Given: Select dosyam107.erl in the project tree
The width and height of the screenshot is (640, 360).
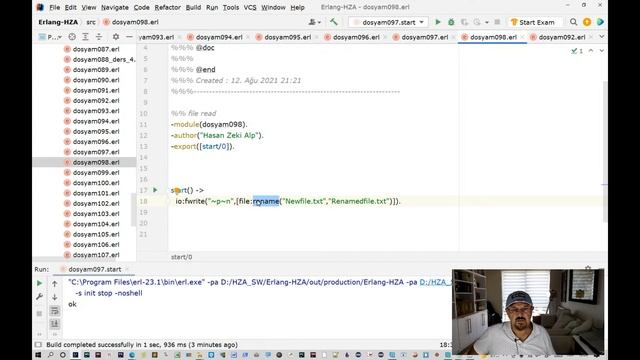Looking at the screenshot, I should pos(96,255).
